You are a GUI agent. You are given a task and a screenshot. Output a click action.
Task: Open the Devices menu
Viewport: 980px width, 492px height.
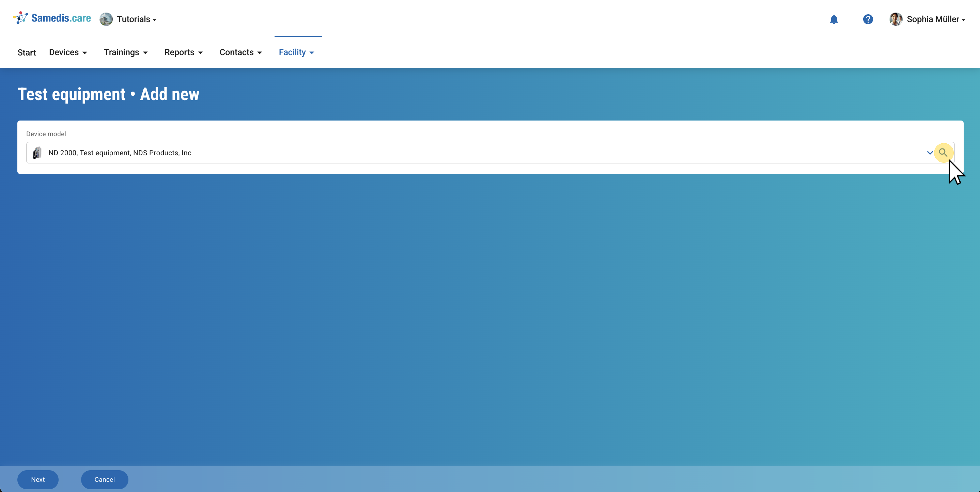click(68, 52)
